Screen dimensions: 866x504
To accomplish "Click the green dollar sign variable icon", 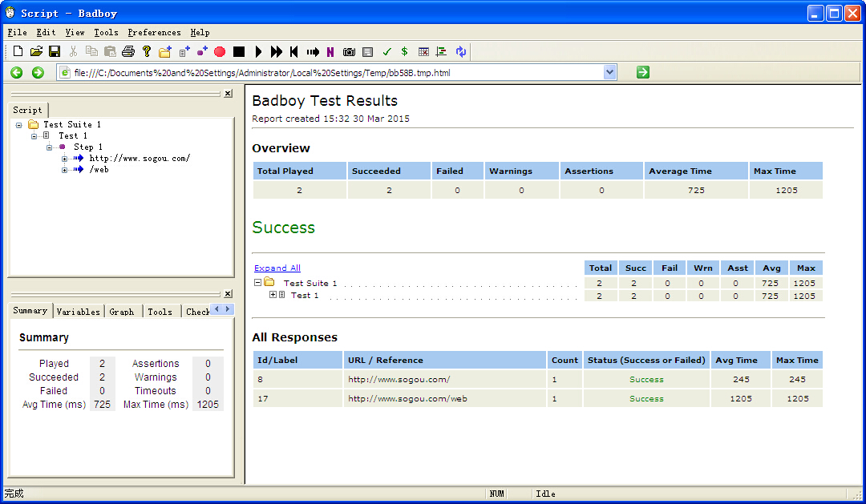I will [x=404, y=52].
